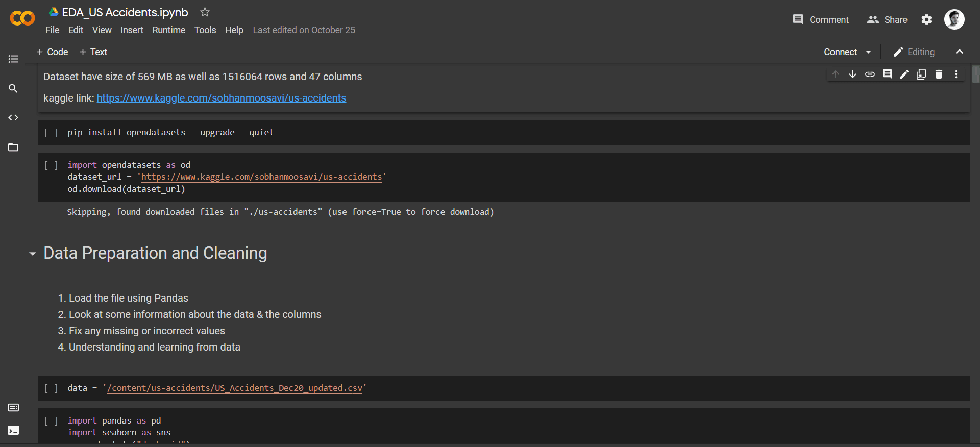This screenshot has height=447, width=980.
Task: Run the data path assignment cell
Action: pyautogui.click(x=51, y=388)
